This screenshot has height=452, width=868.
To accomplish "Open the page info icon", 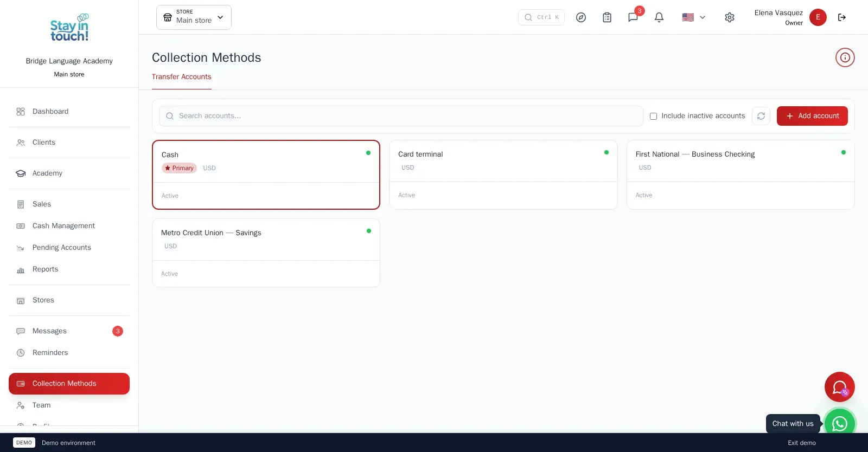I will [x=845, y=57].
